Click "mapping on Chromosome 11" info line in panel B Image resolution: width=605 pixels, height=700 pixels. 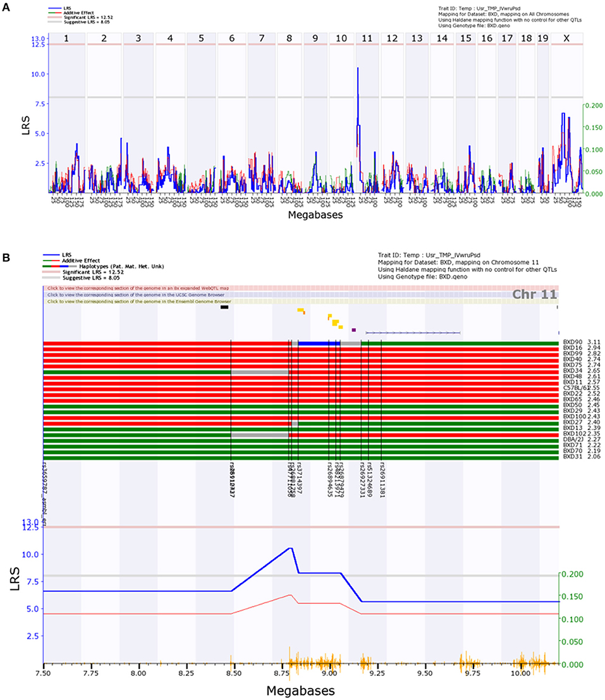click(458, 262)
